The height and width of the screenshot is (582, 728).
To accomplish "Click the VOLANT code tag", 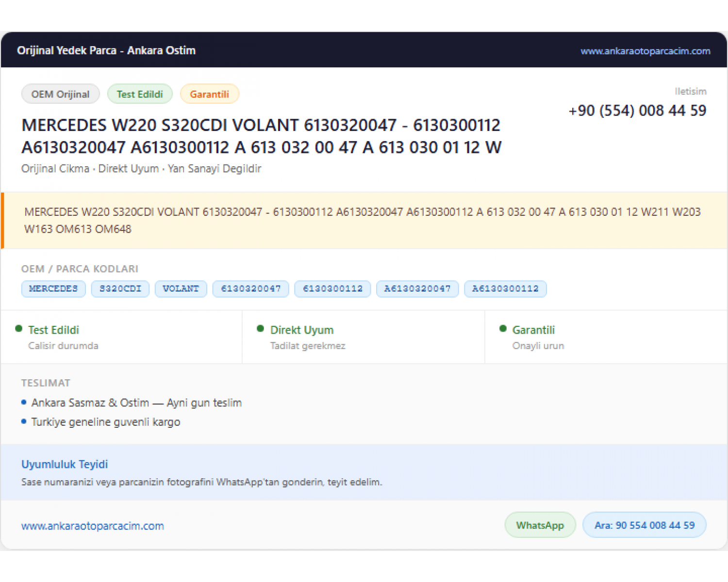I will point(181,289).
